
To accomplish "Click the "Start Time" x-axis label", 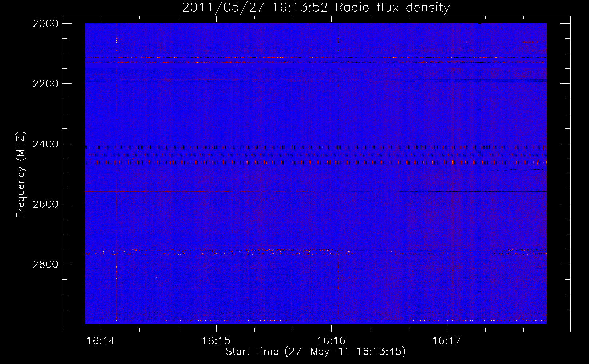I will (x=315, y=352).
